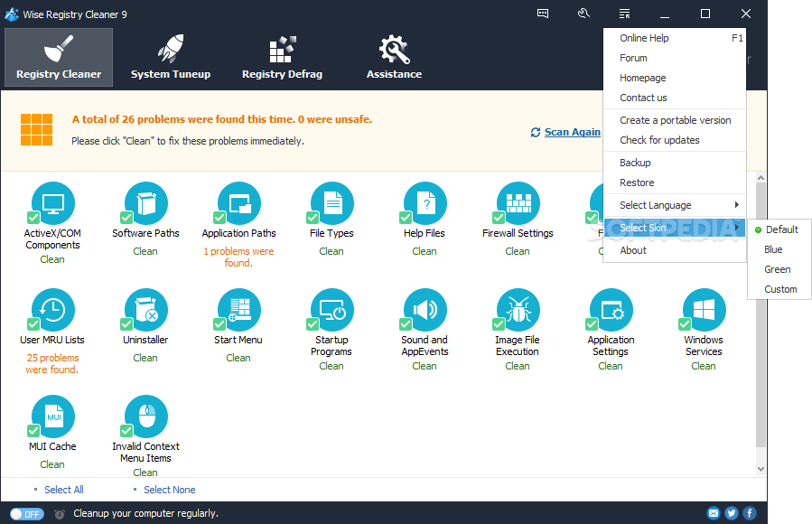
Task: Switch to the System Tuneup tab
Action: click(171, 57)
